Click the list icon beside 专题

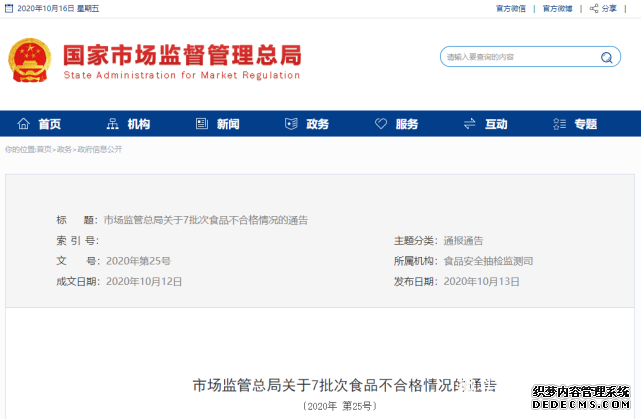coord(559,123)
